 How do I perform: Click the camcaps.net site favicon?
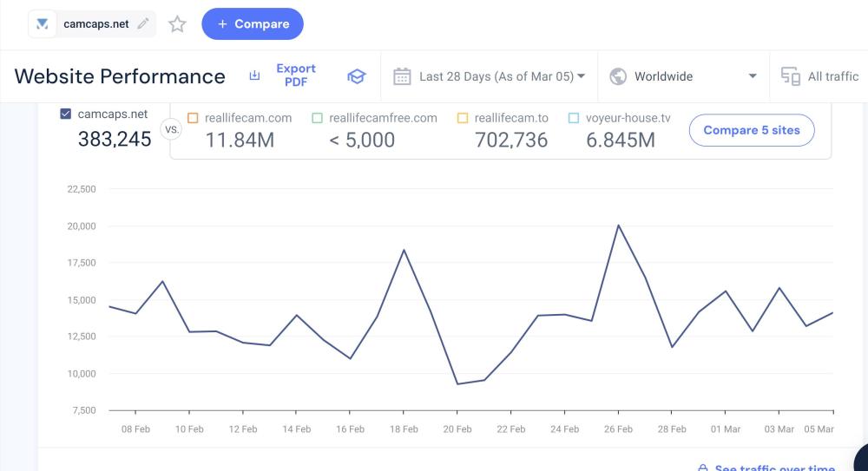coord(43,24)
